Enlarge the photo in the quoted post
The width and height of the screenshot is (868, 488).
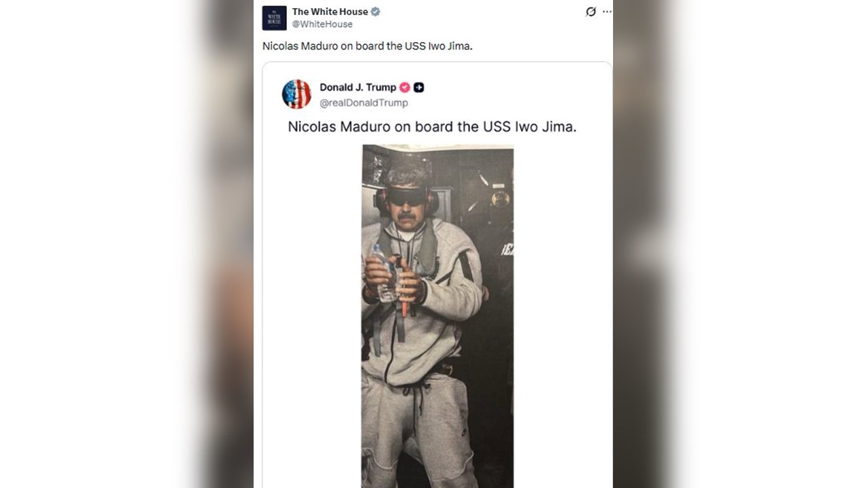pyautogui.click(x=437, y=316)
